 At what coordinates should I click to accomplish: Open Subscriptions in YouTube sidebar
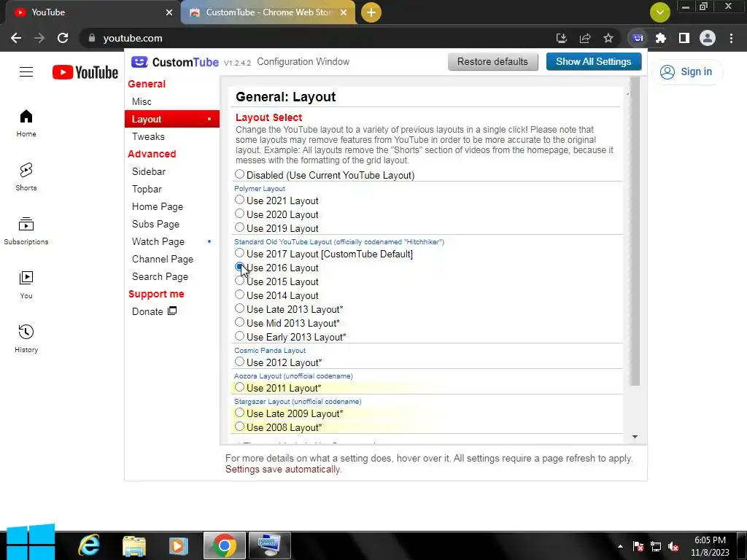[26, 231]
